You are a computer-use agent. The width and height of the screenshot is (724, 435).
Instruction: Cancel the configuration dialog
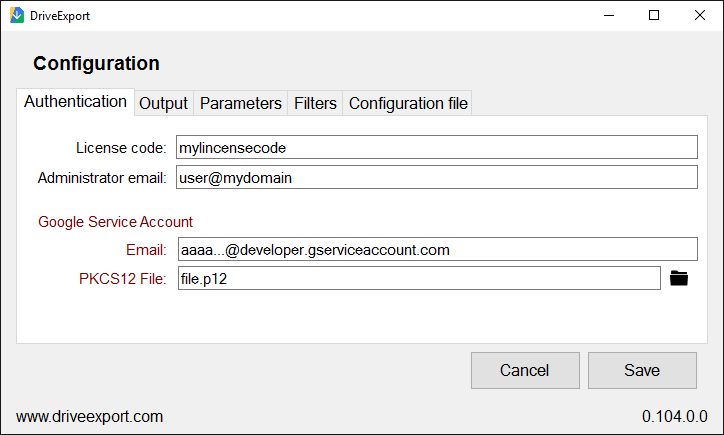pos(525,370)
